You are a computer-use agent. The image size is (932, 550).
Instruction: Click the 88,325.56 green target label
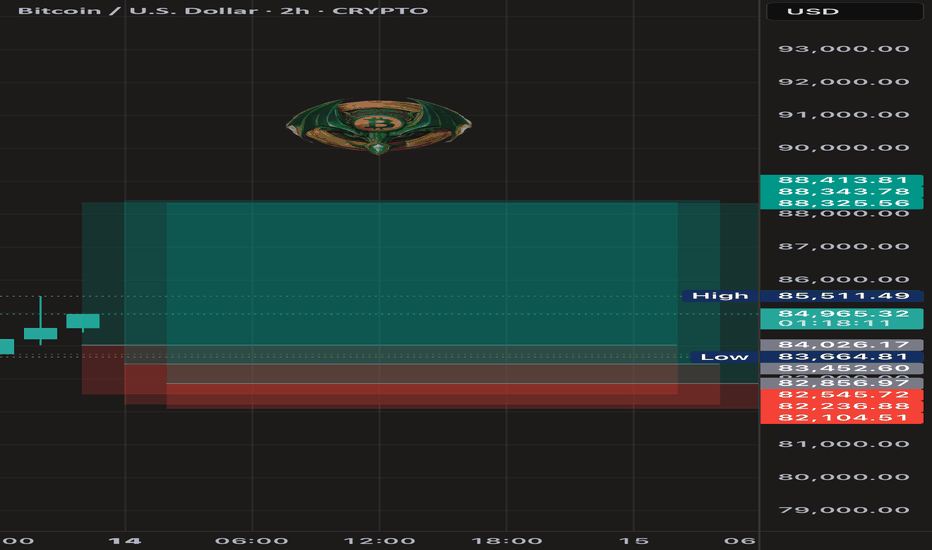[842, 203]
